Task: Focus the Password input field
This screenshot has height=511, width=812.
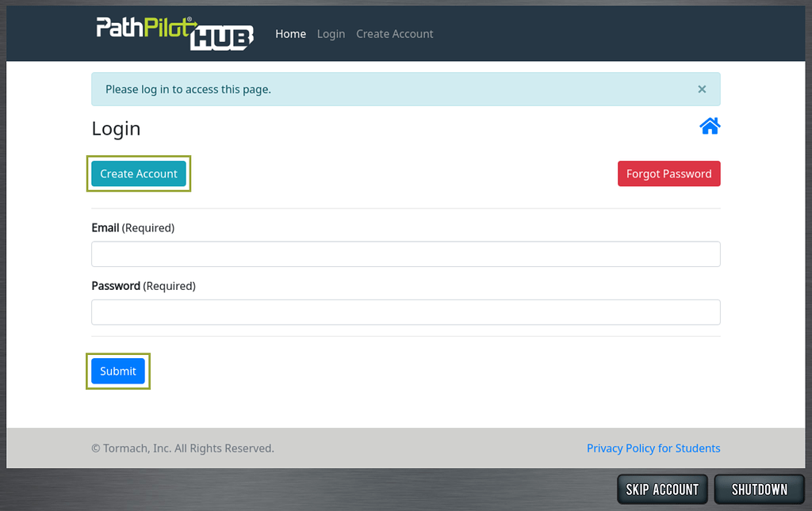Action: [x=405, y=311]
